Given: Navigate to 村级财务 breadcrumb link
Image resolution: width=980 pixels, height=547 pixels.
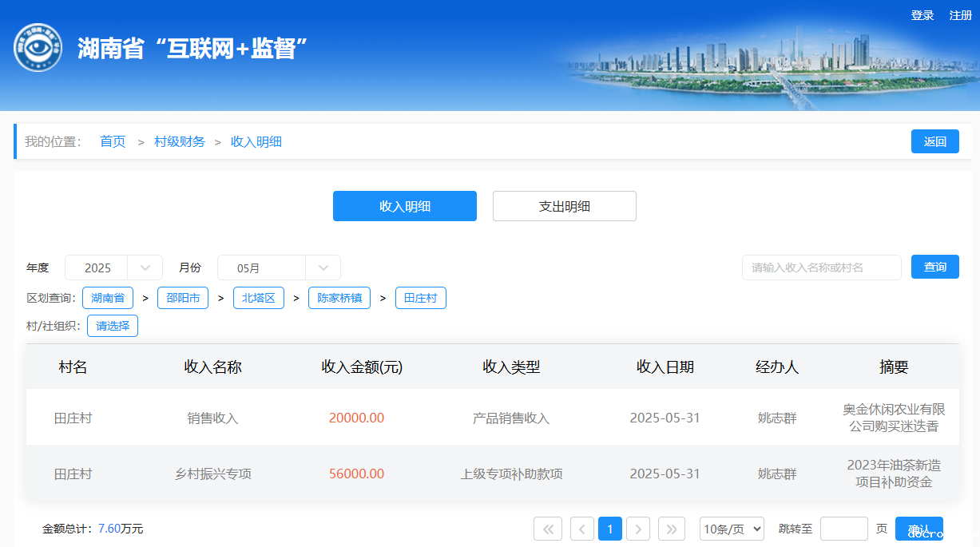Looking at the screenshot, I should tap(179, 141).
